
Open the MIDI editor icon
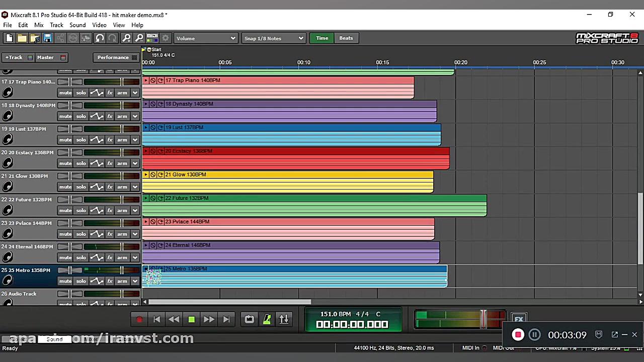[x=152, y=38]
